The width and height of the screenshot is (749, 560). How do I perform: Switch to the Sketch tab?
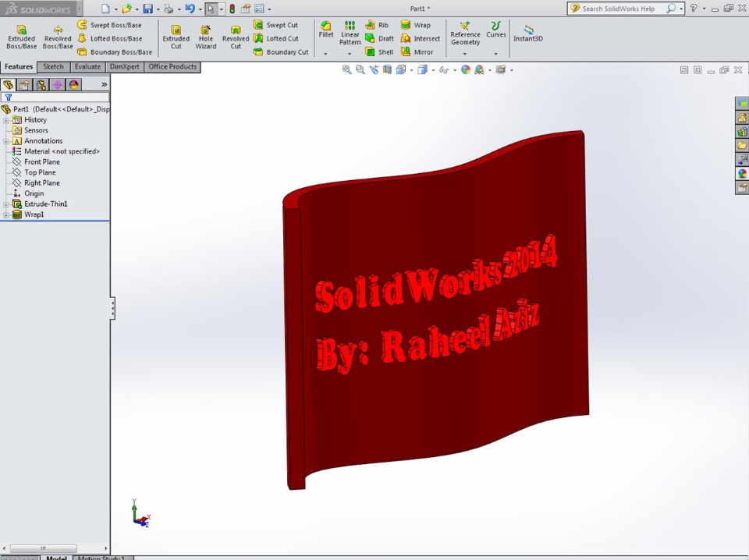pos(54,67)
